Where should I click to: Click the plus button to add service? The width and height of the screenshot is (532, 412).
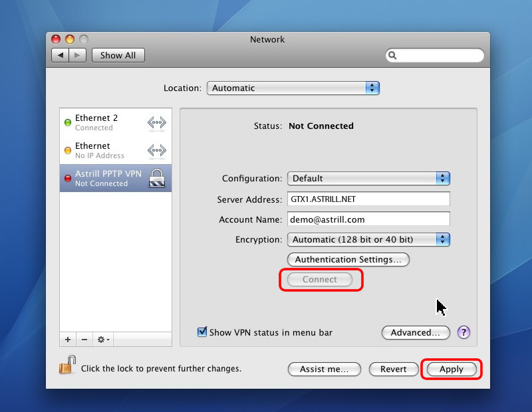click(x=68, y=340)
